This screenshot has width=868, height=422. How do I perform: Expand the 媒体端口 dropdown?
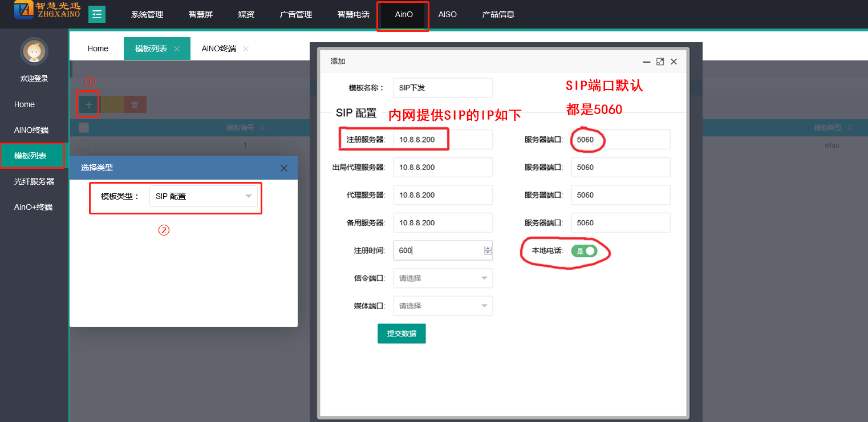443,306
